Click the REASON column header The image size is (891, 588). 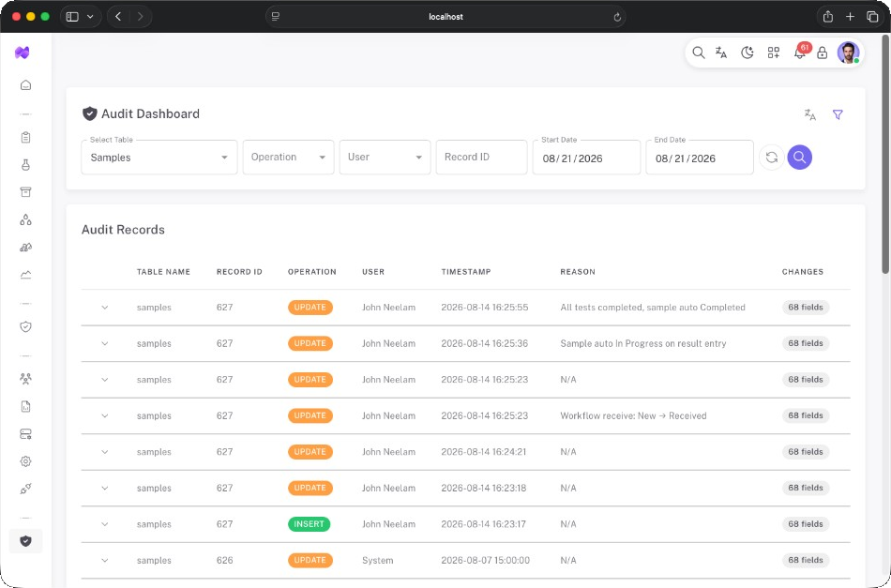tap(578, 272)
